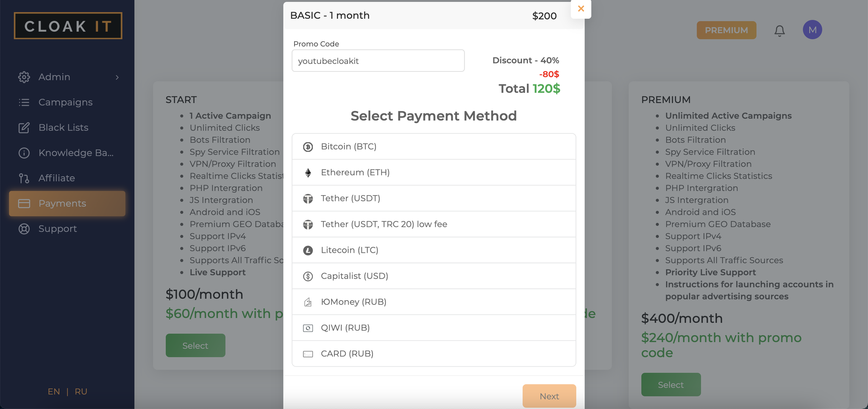This screenshot has width=868, height=409.
Task: Click the Ethereum diamond icon
Action: [x=308, y=173]
